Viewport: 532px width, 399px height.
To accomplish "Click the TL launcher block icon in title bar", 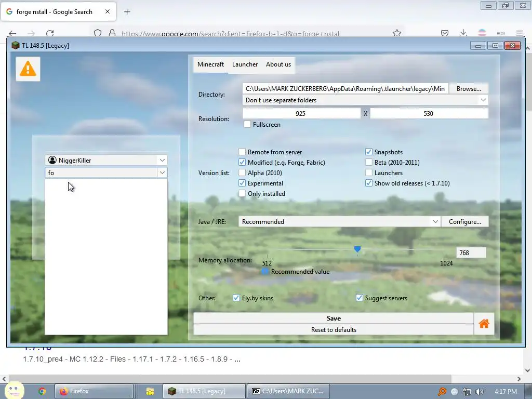I will [15, 46].
